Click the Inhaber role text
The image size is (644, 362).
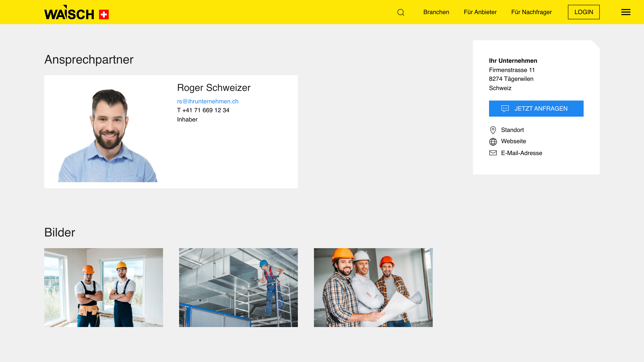187,119
